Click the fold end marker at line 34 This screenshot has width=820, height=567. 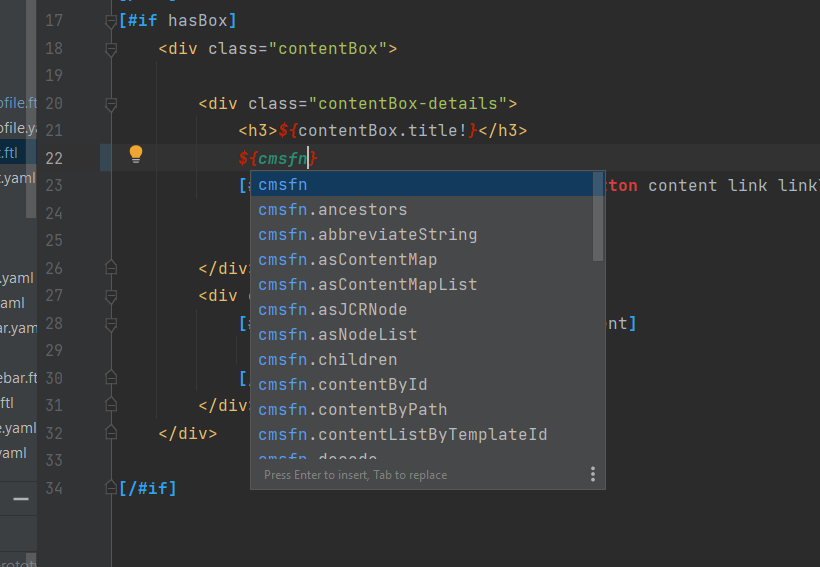[x=111, y=488]
